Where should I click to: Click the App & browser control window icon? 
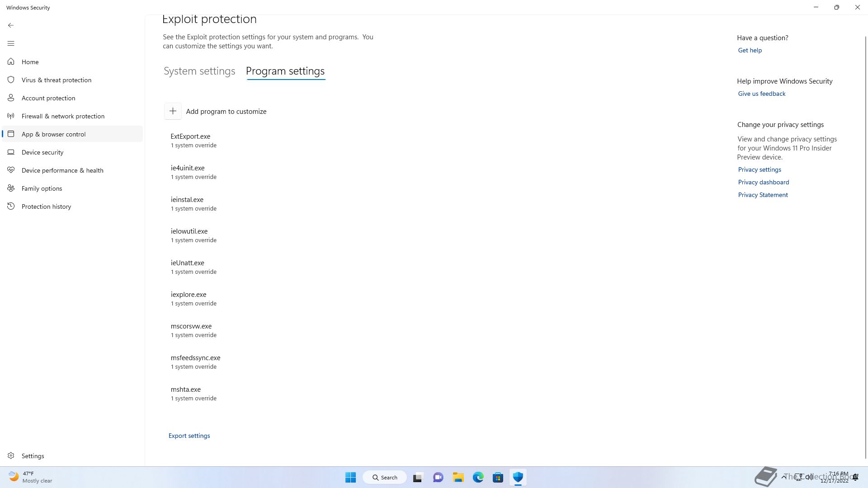pyautogui.click(x=11, y=134)
